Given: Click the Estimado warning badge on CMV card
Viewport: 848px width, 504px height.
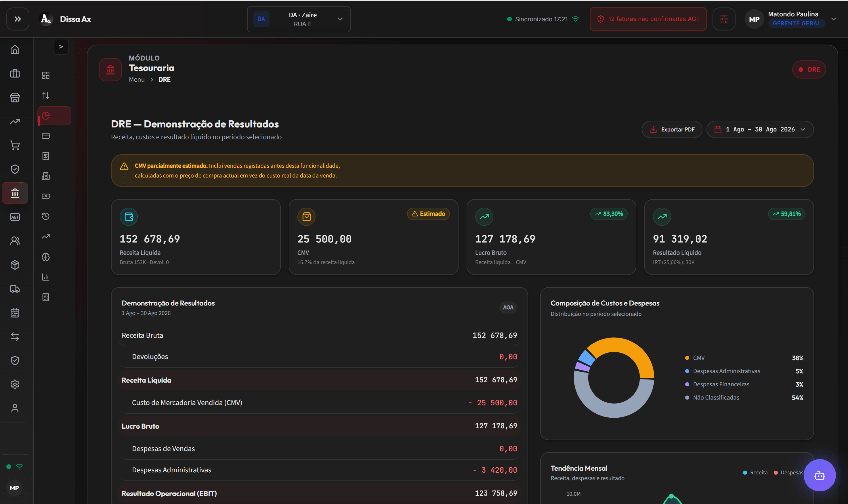Looking at the screenshot, I should (x=428, y=214).
